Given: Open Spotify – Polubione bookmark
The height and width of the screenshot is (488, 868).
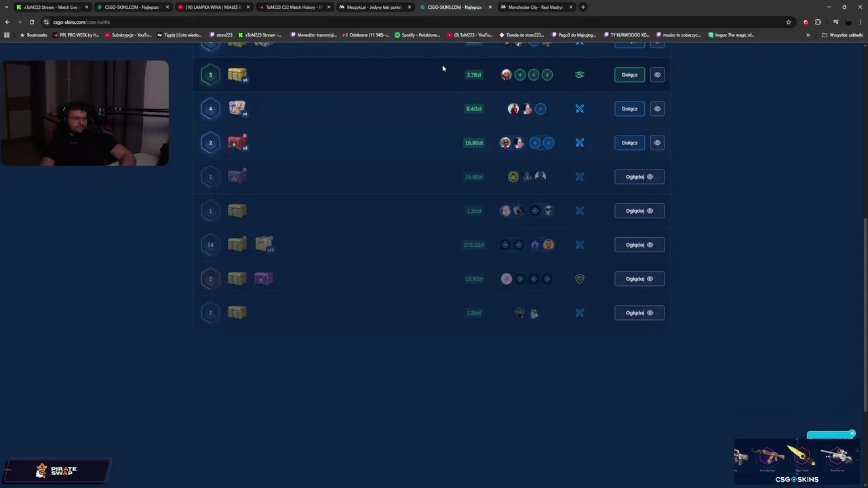Looking at the screenshot, I should pyautogui.click(x=418, y=35).
